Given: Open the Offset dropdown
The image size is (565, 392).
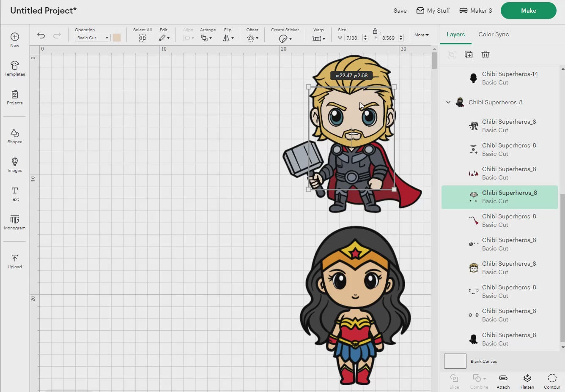Looking at the screenshot, I should (x=252, y=38).
